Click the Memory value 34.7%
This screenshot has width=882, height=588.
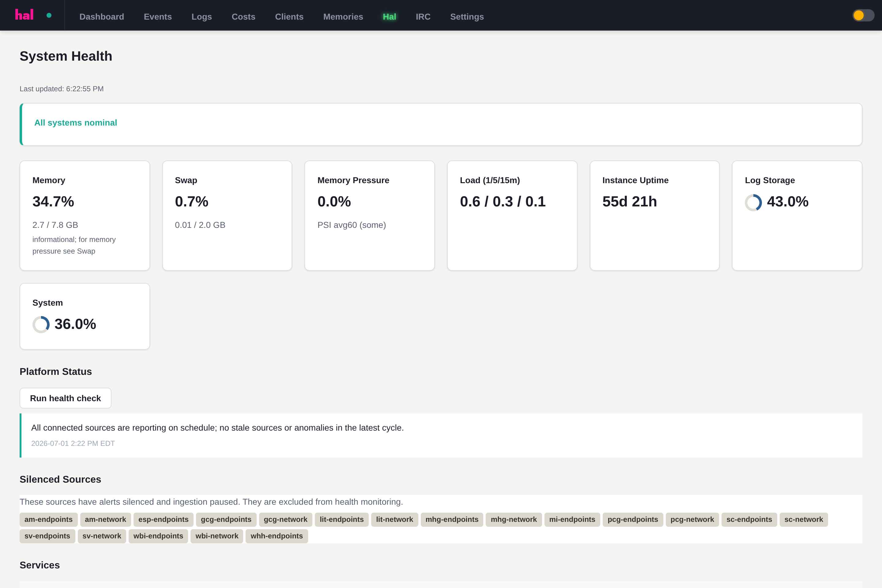53,202
